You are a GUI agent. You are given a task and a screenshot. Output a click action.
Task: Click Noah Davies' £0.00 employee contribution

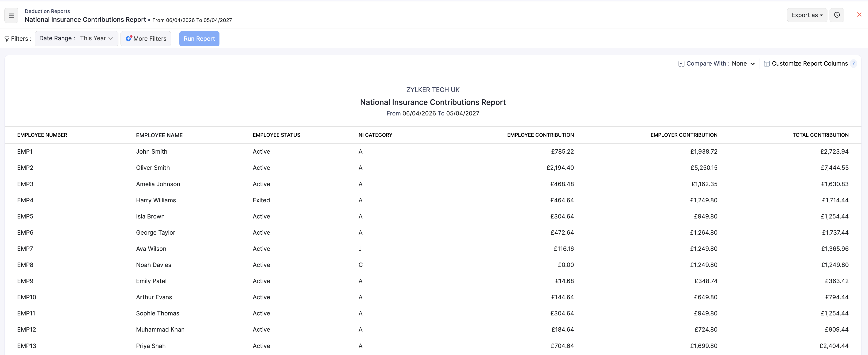(566, 265)
